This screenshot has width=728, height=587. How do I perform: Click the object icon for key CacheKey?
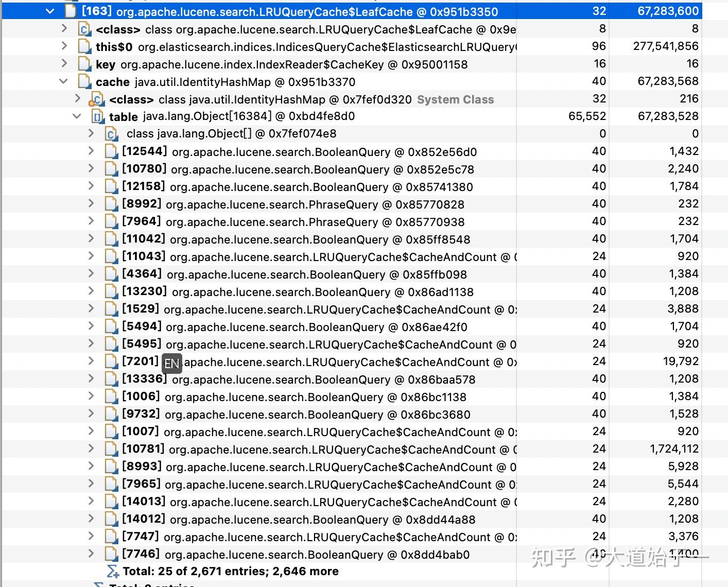pyautogui.click(x=84, y=64)
